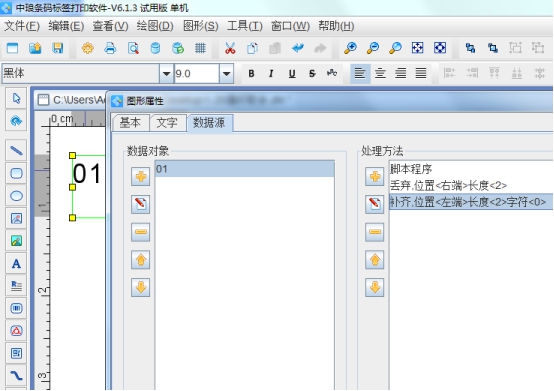
Task: Set text alignment to left
Action: (x=360, y=73)
